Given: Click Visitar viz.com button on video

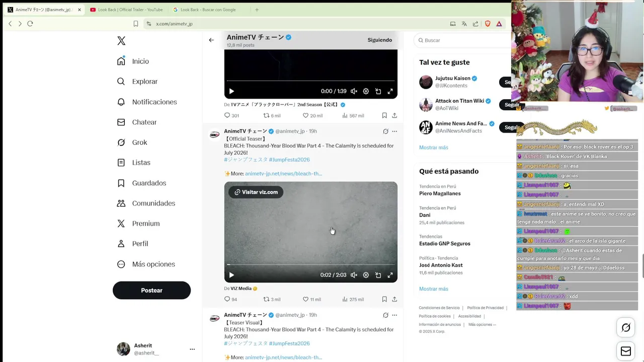Looking at the screenshot, I should (x=256, y=192).
